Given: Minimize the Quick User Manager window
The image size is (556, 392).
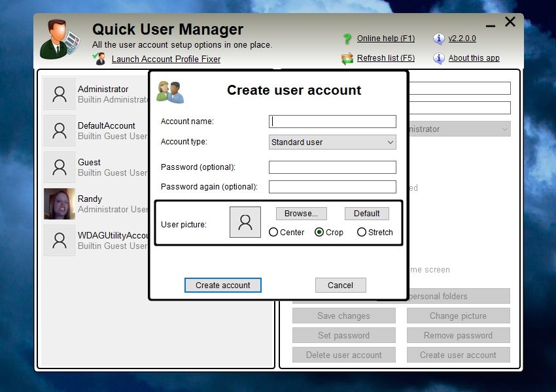Looking at the screenshot, I should tap(491, 26).
